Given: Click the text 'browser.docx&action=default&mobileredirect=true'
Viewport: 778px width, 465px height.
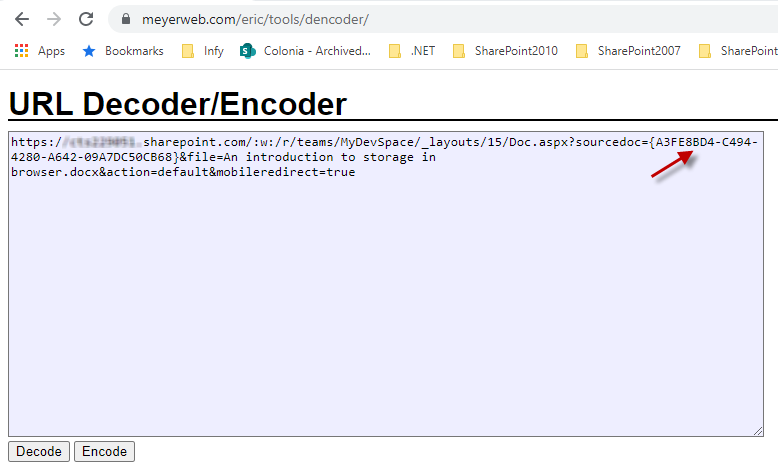Looking at the screenshot, I should click(x=183, y=172).
